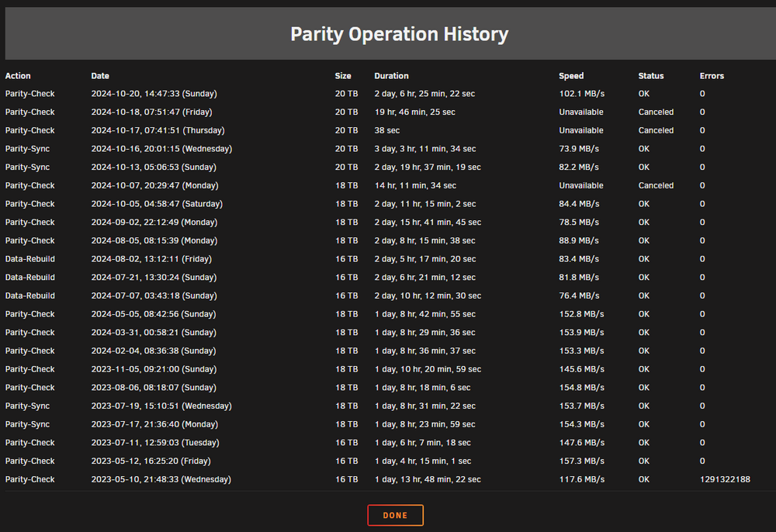Image resolution: width=776 pixels, height=532 pixels.
Task: Click date 2024-03-31, 00:58:21 (Sunday)
Action: click(x=154, y=332)
